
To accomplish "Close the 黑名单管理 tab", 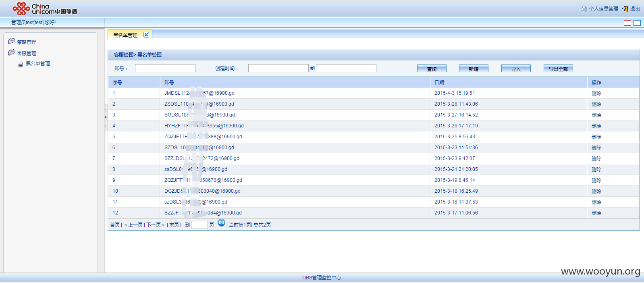I will click(146, 35).
